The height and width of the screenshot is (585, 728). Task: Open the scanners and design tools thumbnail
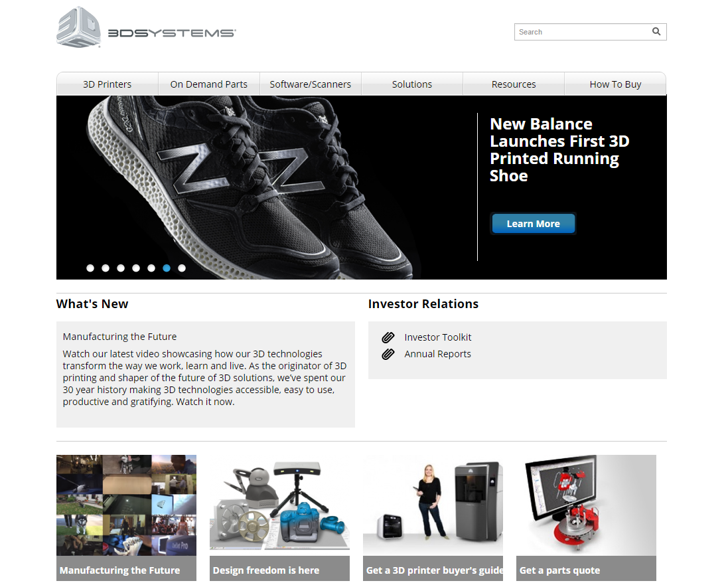click(x=279, y=505)
